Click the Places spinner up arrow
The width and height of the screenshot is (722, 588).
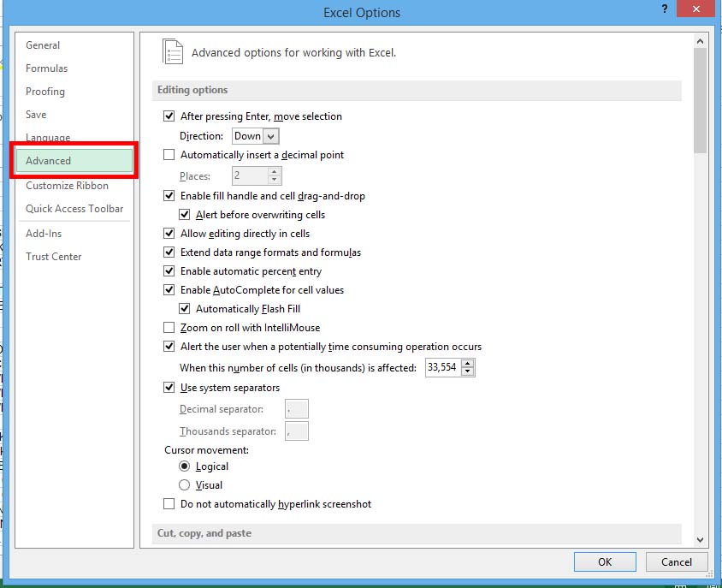[x=272, y=171]
